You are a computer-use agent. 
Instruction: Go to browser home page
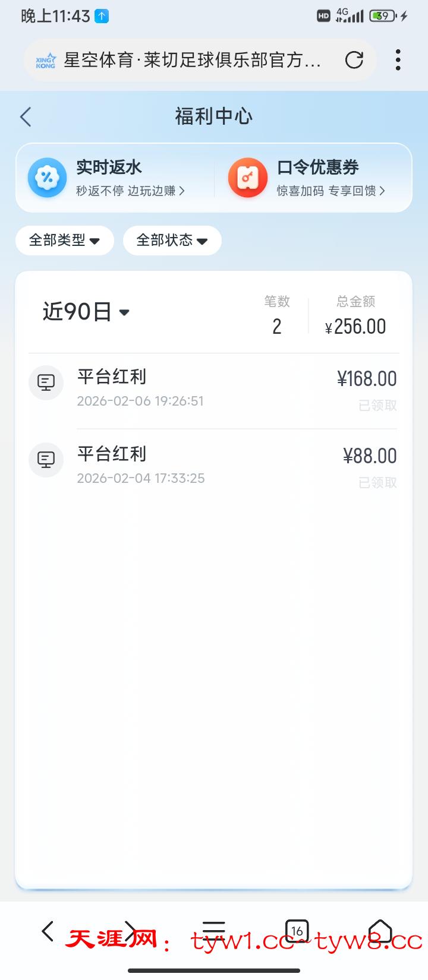coord(380,931)
